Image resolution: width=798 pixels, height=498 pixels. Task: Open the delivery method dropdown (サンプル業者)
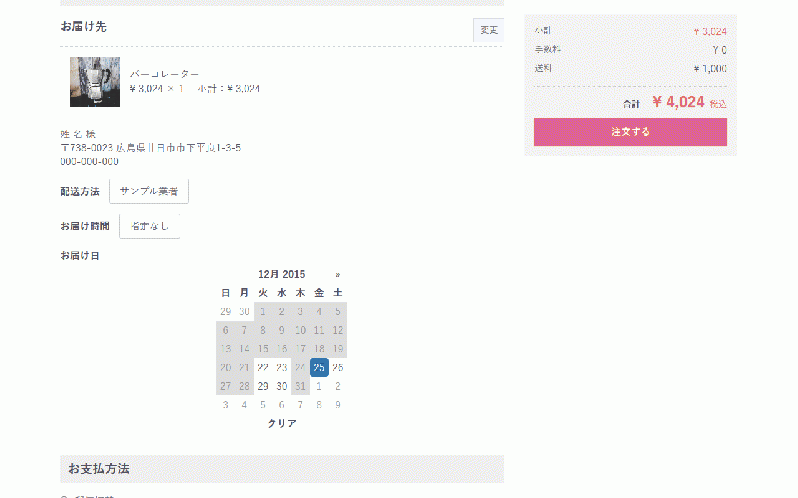click(x=149, y=191)
